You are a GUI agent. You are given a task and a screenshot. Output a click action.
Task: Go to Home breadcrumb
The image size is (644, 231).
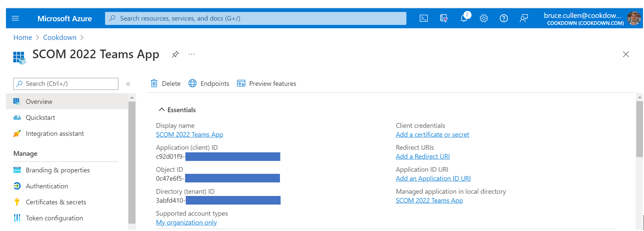pyautogui.click(x=23, y=38)
